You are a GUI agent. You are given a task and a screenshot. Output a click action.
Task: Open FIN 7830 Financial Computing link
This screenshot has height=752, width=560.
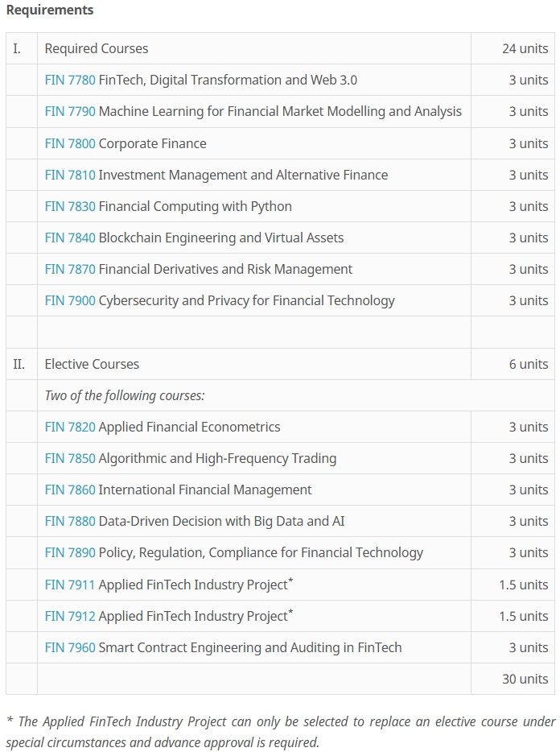[70, 206]
